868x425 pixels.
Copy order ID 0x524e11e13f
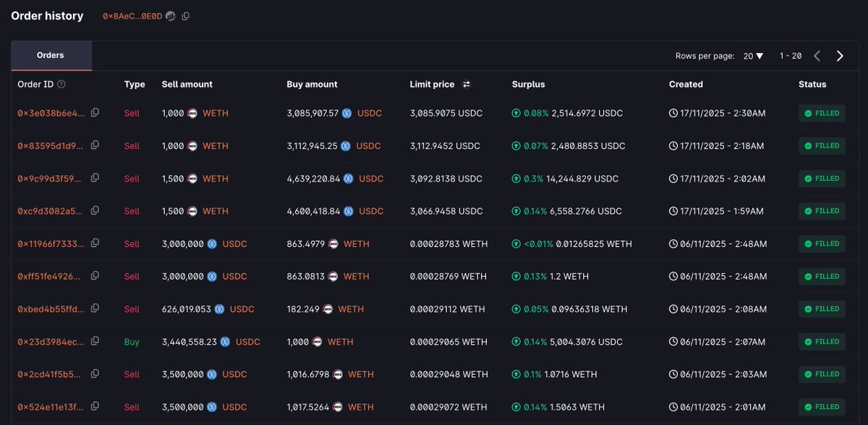coord(95,406)
